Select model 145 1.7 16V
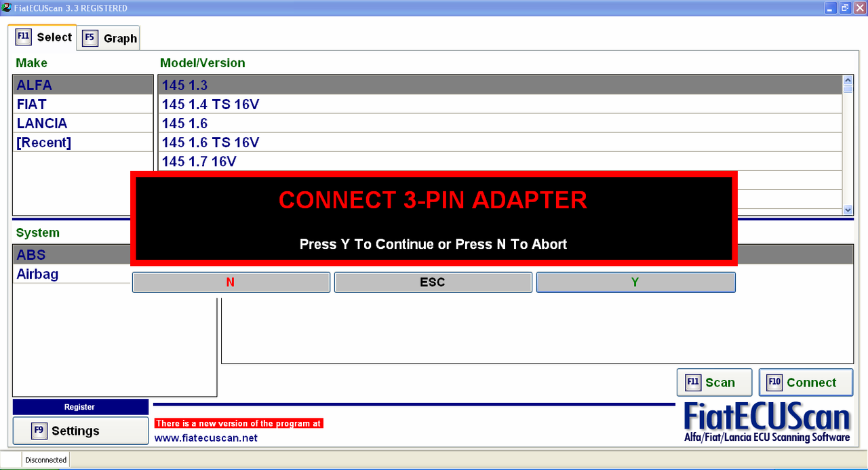This screenshot has width=868, height=470. click(x=500, y=161)
